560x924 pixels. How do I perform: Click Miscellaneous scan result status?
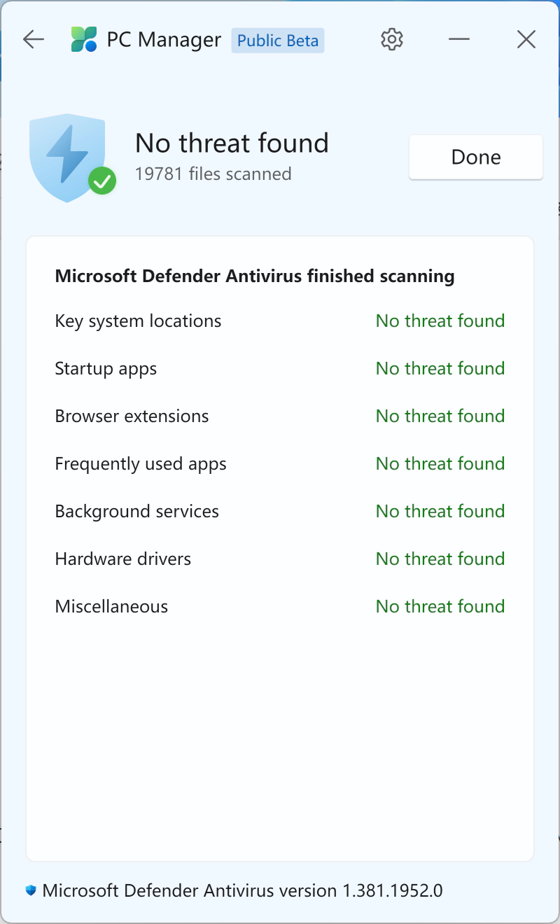440,606
